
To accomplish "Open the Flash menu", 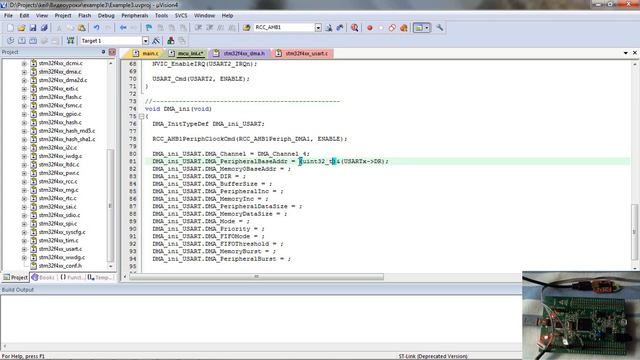I will point(84,16).
